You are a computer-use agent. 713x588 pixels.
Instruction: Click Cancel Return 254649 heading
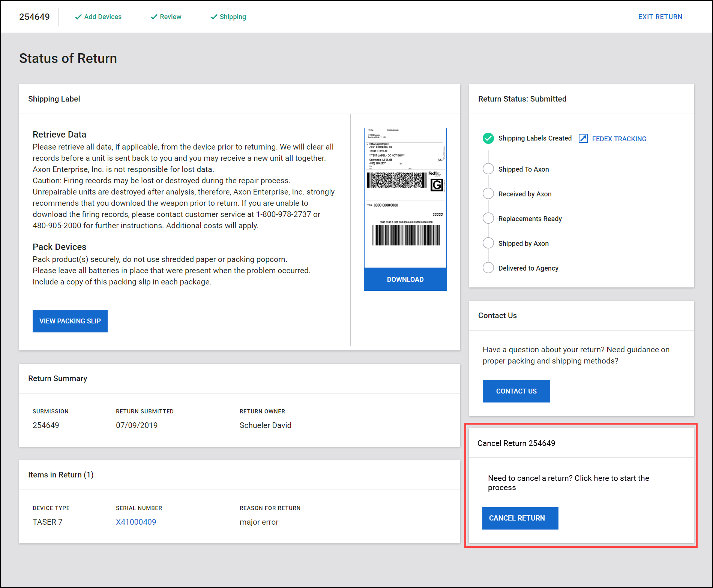pyautogui.click(x=516, y=443)
